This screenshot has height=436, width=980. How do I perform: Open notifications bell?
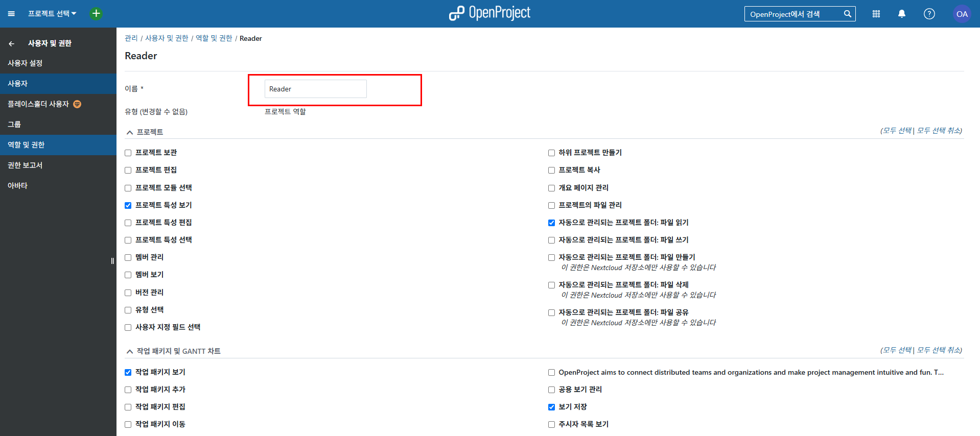[902, 14]
